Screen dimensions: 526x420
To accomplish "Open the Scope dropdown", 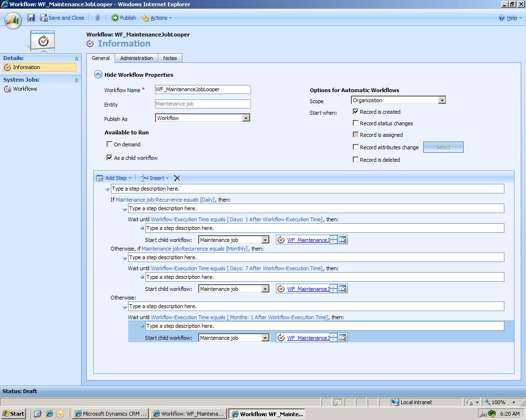I will coord(442,100).
